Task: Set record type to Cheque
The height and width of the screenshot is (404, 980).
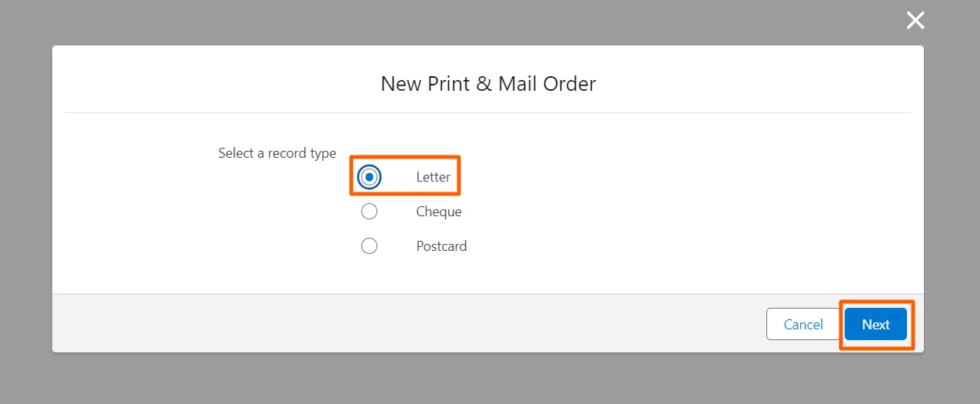Action: click(x=370, y=212)
